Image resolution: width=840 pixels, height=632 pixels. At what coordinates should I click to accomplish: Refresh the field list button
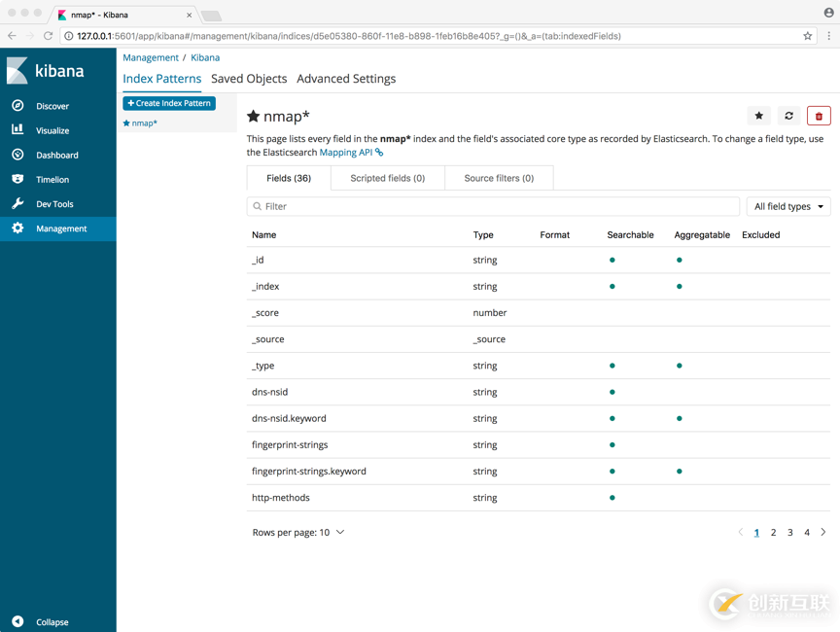(788, 116)
